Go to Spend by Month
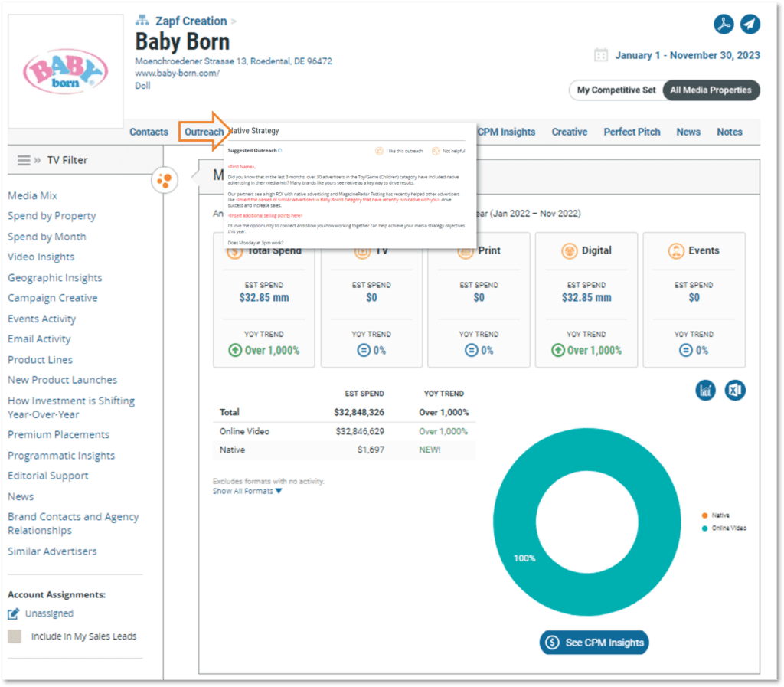The width and height of the screenshot is (784, 687). point(47,237)
